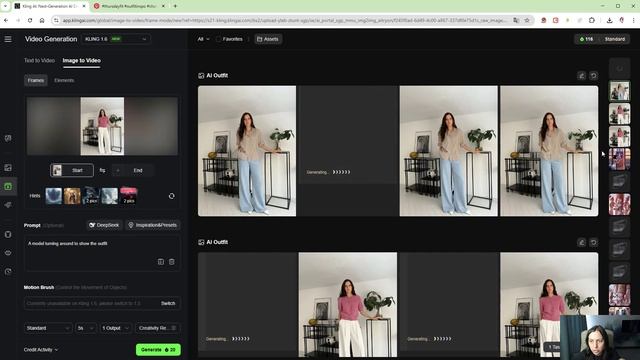
Task: Click the translate page icon in the address bar
Action: [x=516, y=20]
